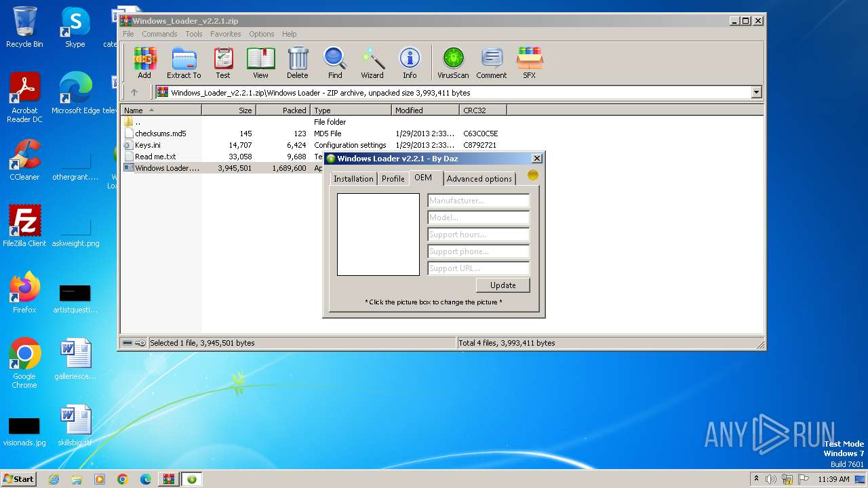Open the Options menu
The height and width of the screenshot is (488, 868).
(x=261, y=34)
